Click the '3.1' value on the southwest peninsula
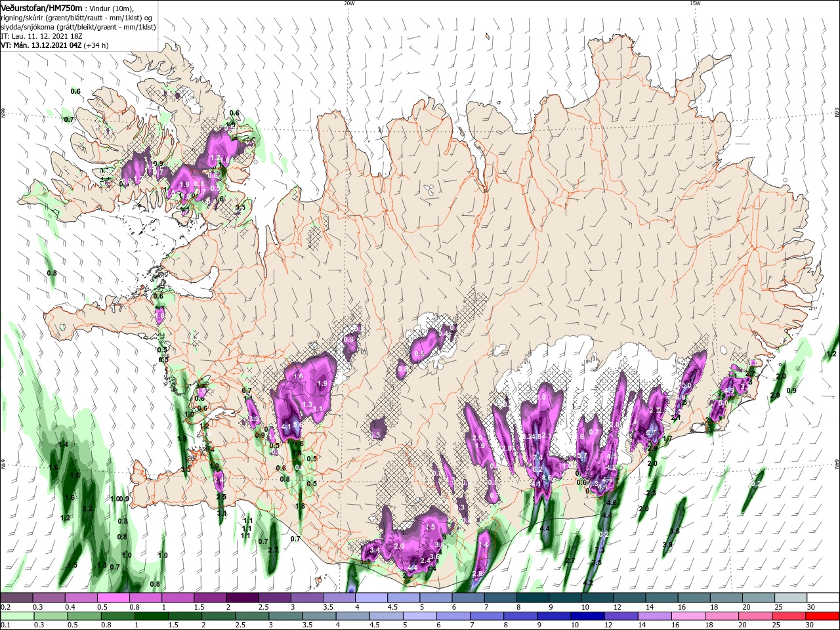Viewport: 840px width, 630px height. (222, 513)
